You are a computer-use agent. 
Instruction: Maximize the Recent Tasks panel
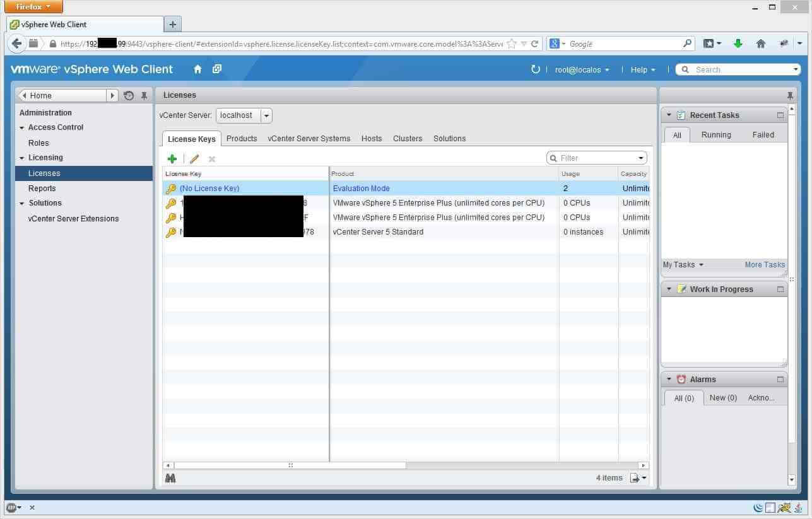tap(780, 115)
